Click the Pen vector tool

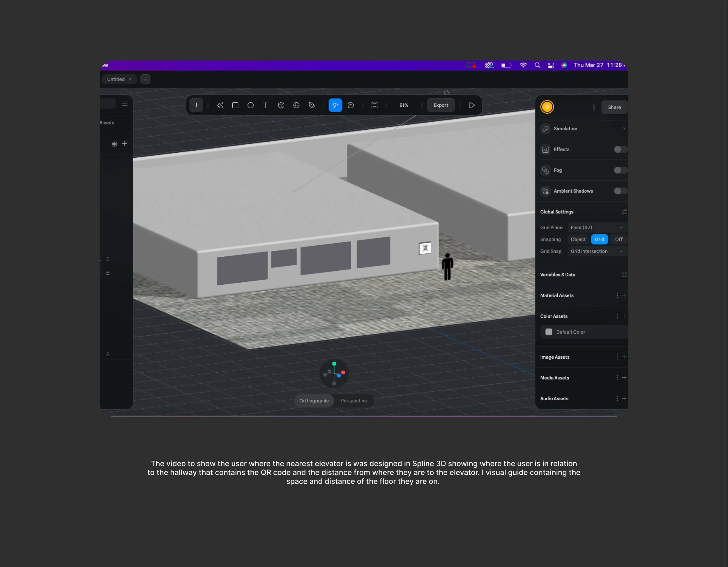312,105
